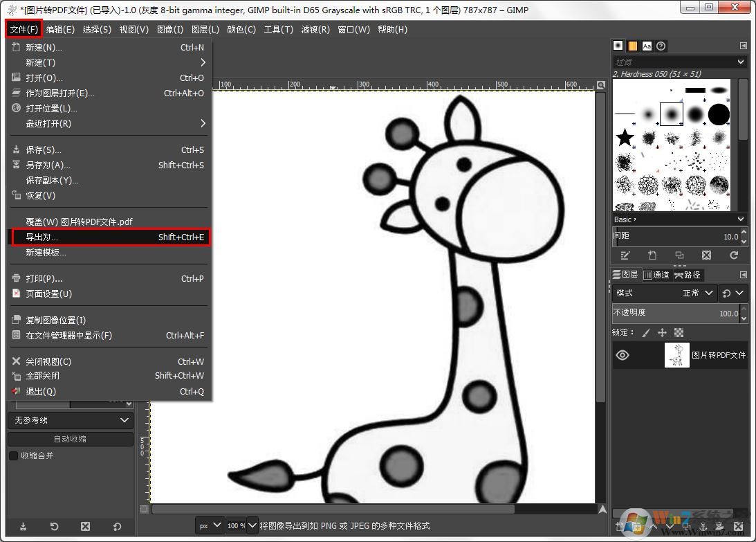Toggle lock alpha channel checkerboard icon
This screenshot has height=542, width=756.
[x=679, y=333]
